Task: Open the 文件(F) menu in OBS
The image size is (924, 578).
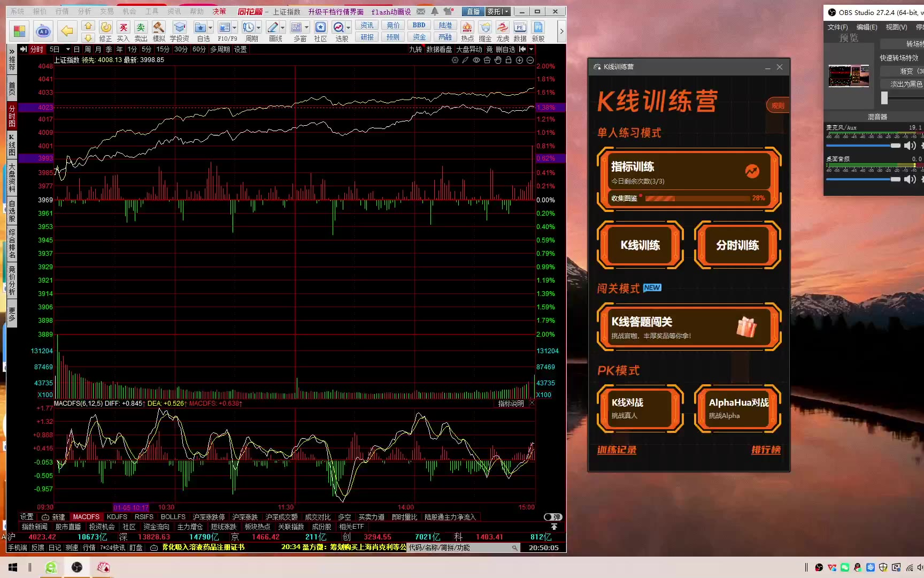Action: pos(837,27)
